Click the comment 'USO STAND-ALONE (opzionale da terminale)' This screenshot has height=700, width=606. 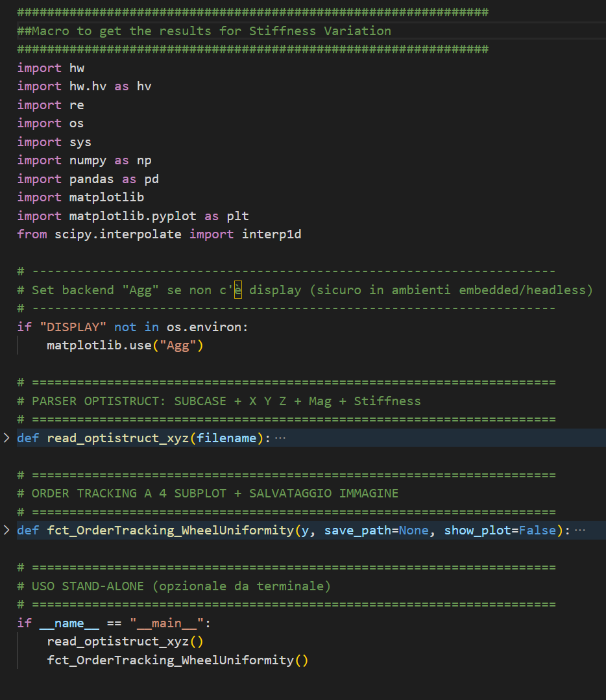pos(181,586)
